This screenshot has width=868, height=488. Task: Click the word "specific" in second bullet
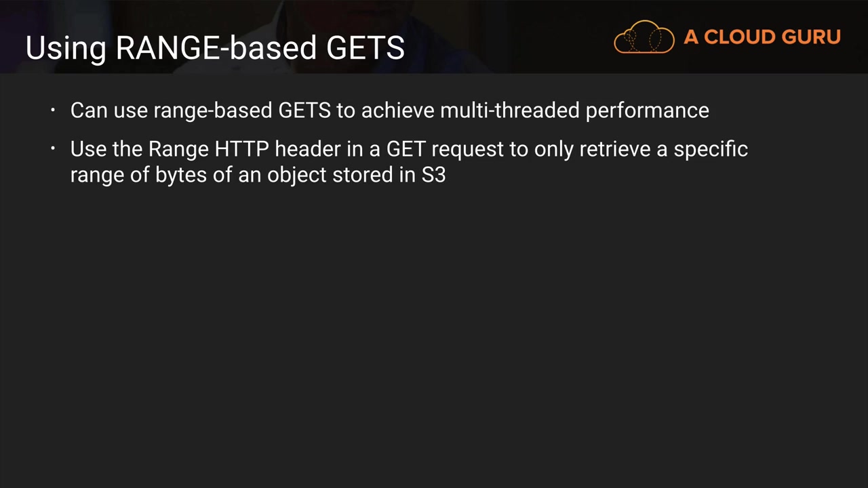pyautogui.click(x=710, y=150)
